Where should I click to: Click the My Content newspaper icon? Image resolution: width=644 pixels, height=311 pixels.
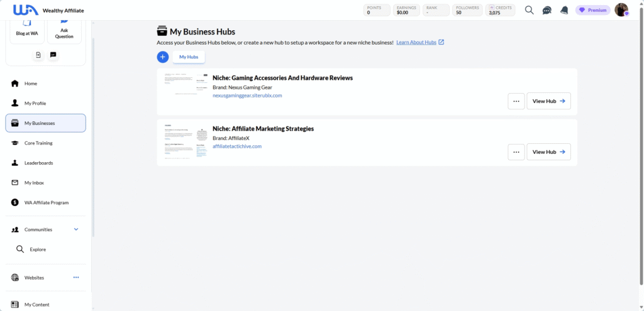click(15, 305)
